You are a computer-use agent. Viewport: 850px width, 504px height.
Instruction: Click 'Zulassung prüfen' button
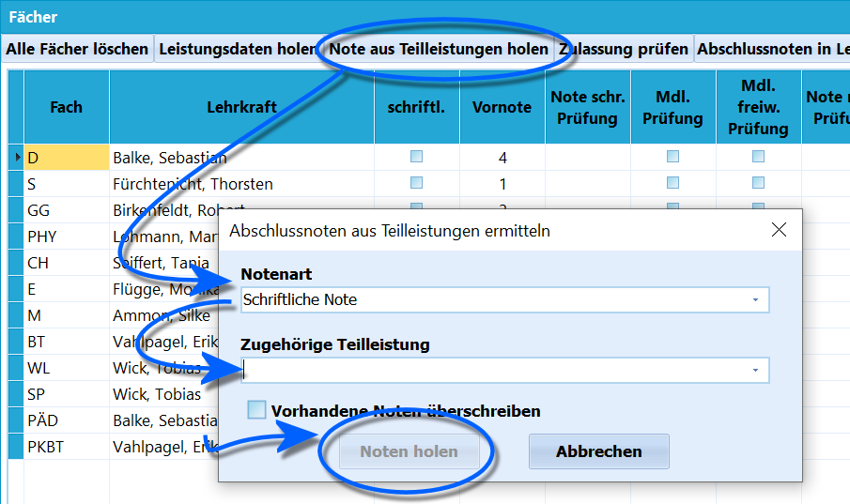pos(624,49)
